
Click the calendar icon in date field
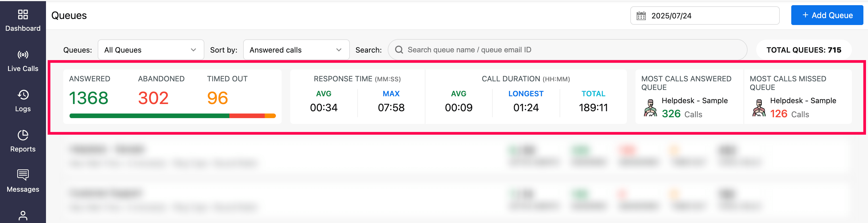641,16
